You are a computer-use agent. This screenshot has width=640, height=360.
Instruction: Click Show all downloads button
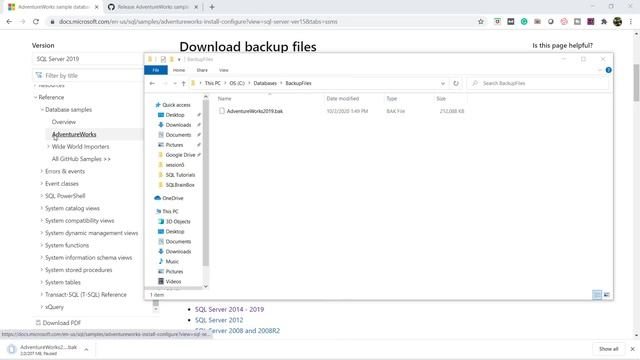point(609,349)
